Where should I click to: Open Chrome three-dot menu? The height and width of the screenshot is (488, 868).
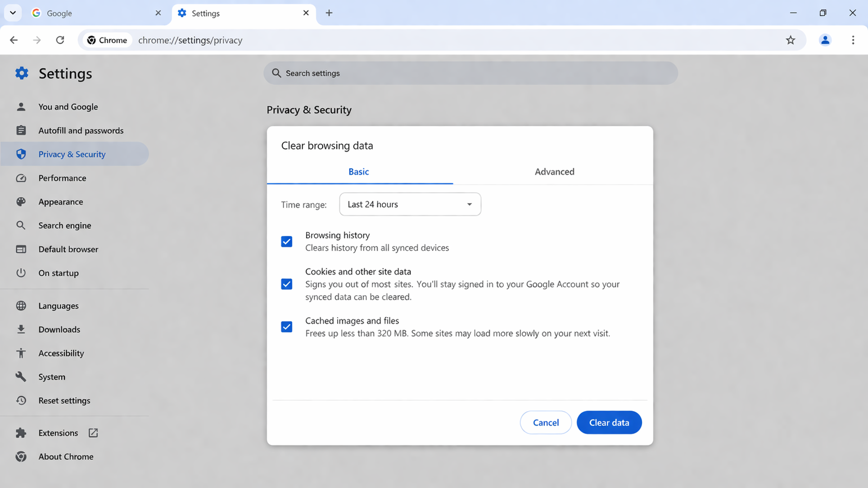pos(853,40)
